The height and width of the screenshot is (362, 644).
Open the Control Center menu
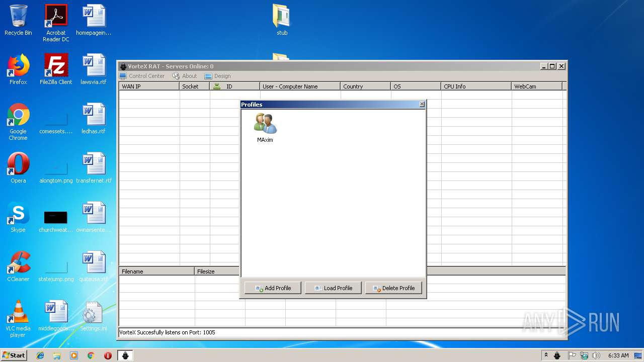(x=142, y=76)
